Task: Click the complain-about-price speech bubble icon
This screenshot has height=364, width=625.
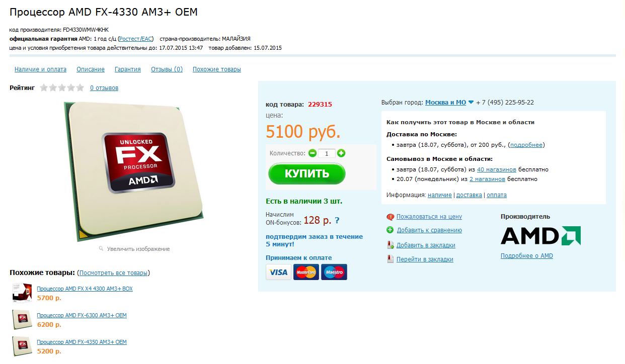Action: 390,217
